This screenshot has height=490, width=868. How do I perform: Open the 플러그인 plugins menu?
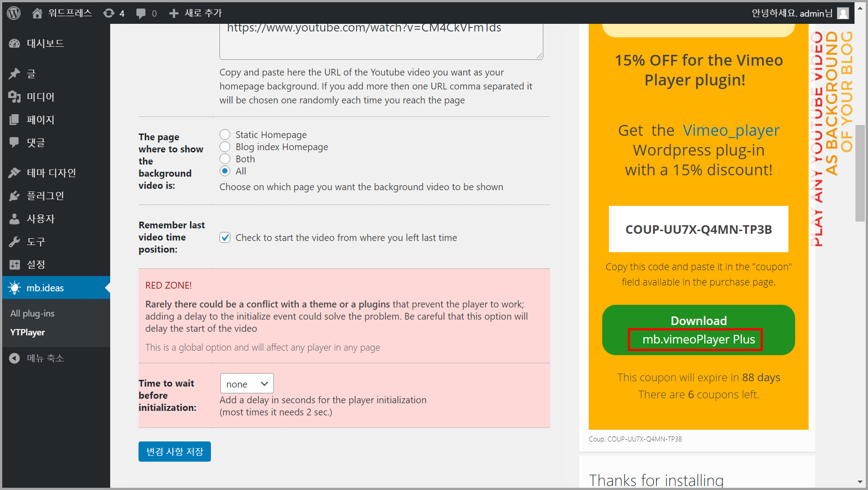pyautogui.click(x=45, y=196)
